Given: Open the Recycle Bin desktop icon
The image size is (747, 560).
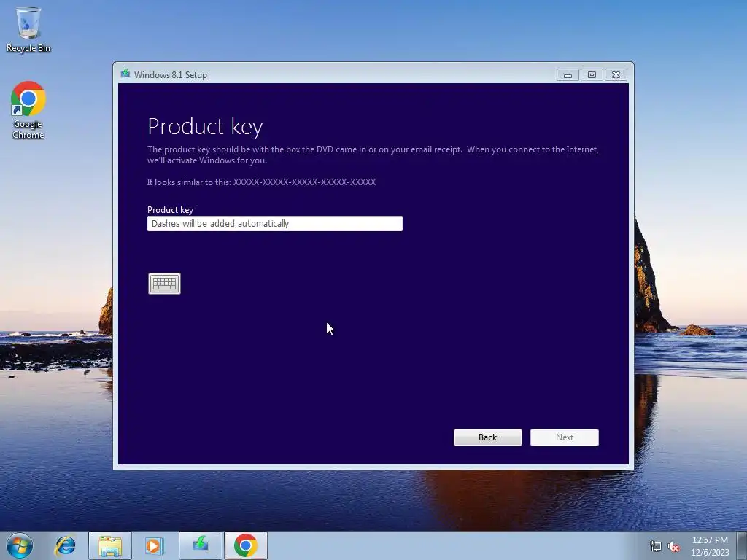Looking at the screenshot, I should (x=28, y=29).
